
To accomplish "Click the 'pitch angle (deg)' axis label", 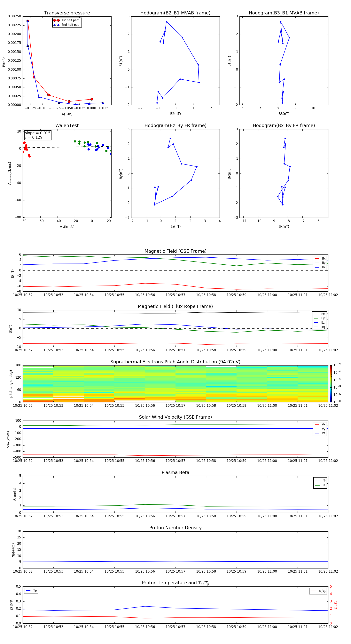I will (x=11, y=384).
